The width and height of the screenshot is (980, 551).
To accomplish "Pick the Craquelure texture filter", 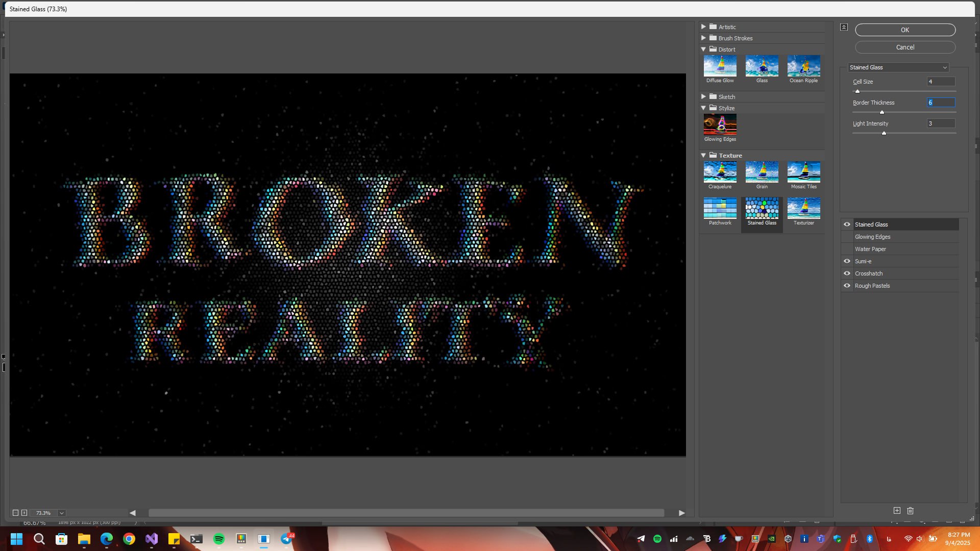I will [x=720, y=172].
